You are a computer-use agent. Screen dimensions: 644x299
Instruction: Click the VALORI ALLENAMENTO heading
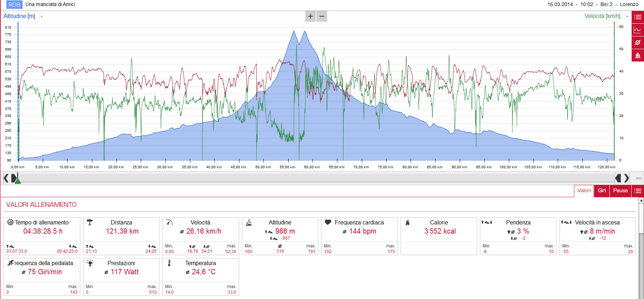pos(41,205)
